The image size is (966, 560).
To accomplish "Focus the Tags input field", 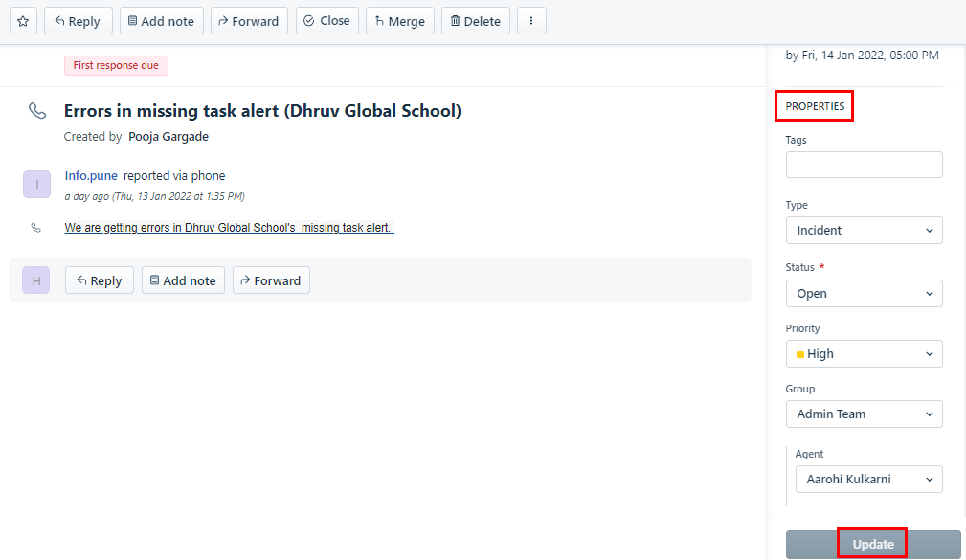I will pyautogui.click(x=864, y=165).
